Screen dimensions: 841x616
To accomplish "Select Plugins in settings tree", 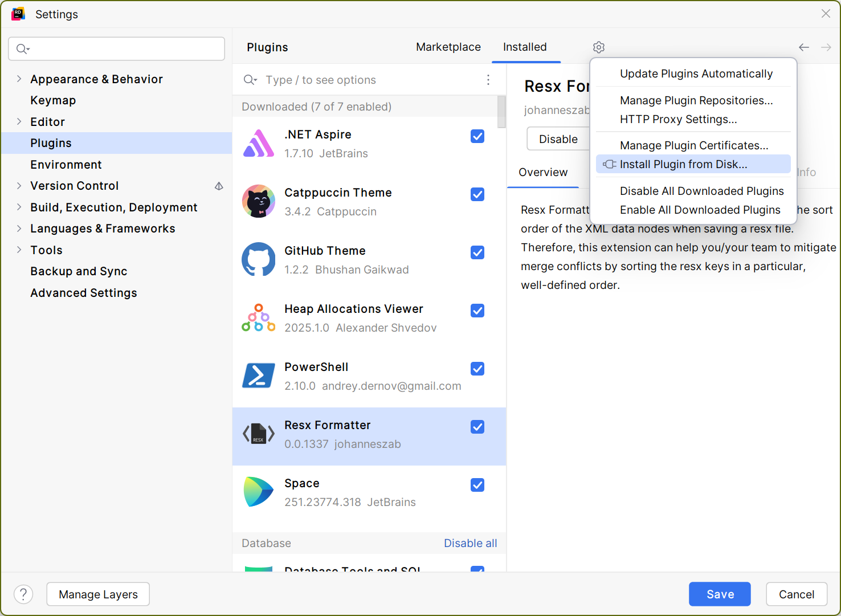I will pos(116,143).
